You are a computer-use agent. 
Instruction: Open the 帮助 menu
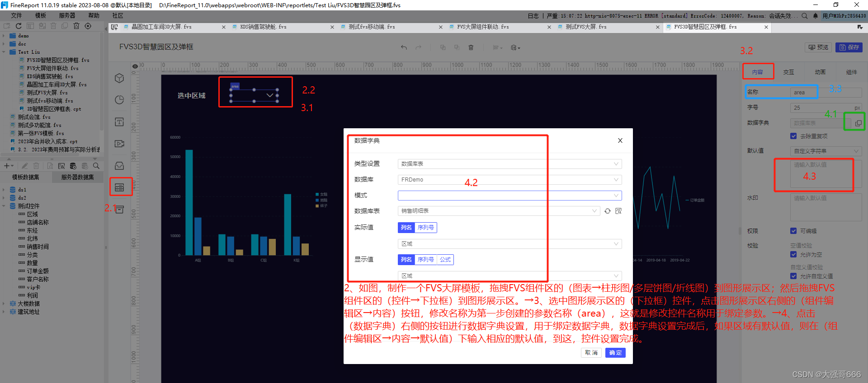point(94,16)
